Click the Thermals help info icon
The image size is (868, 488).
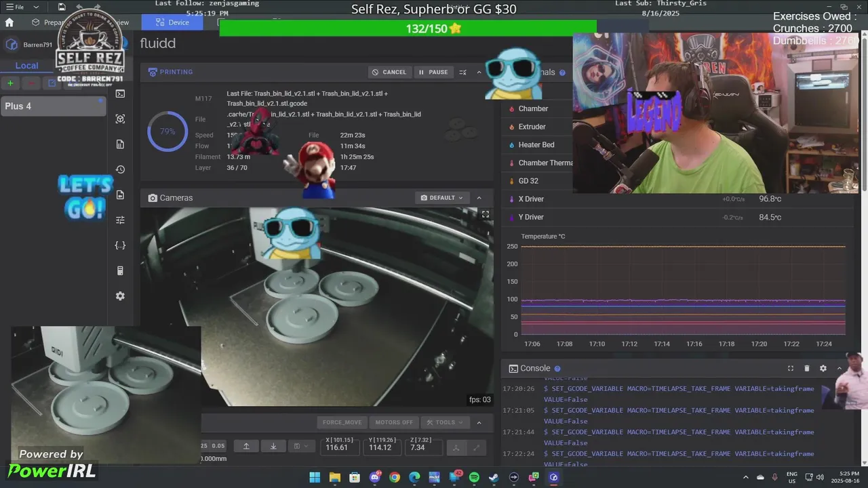pos(561,73)
